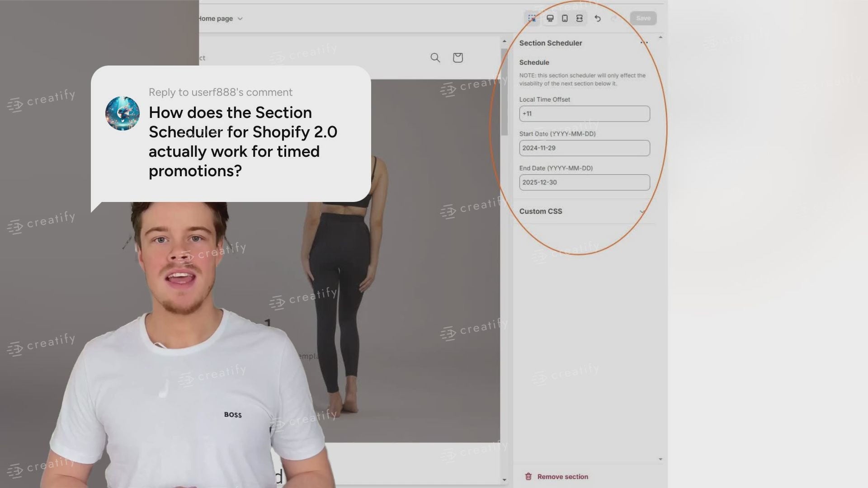
Task: Click the cart icon on storefront
Action: coord(458,58)
